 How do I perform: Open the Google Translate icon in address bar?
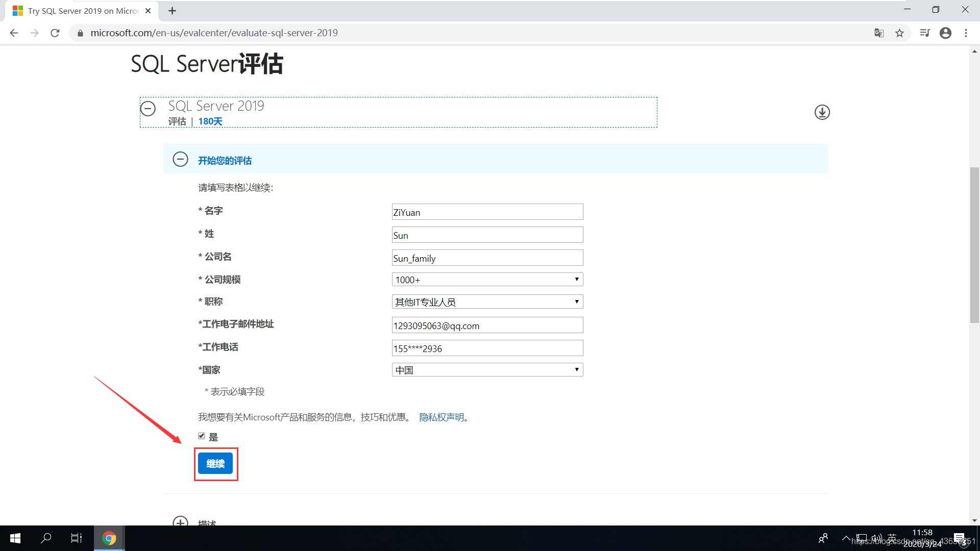coord(879,33)
